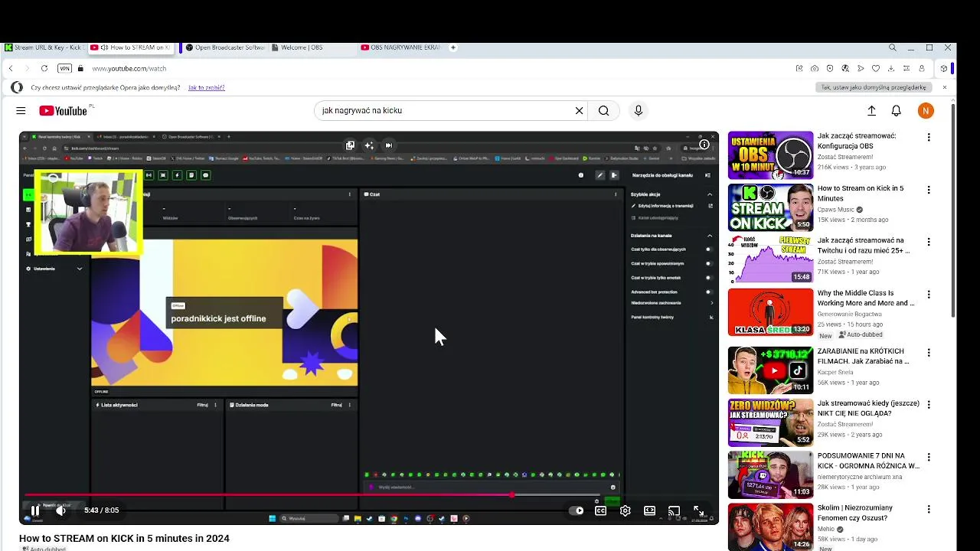Screen dimensions: 980x551
Task: Pause the YouTube video
Action: tap(34, 510)
